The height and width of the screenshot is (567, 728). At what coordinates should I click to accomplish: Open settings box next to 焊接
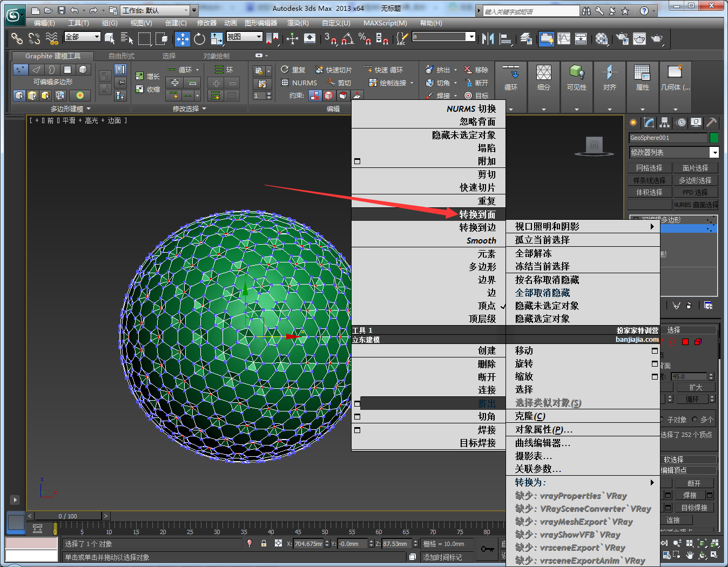pyautogui.click(x=357, y=430)
